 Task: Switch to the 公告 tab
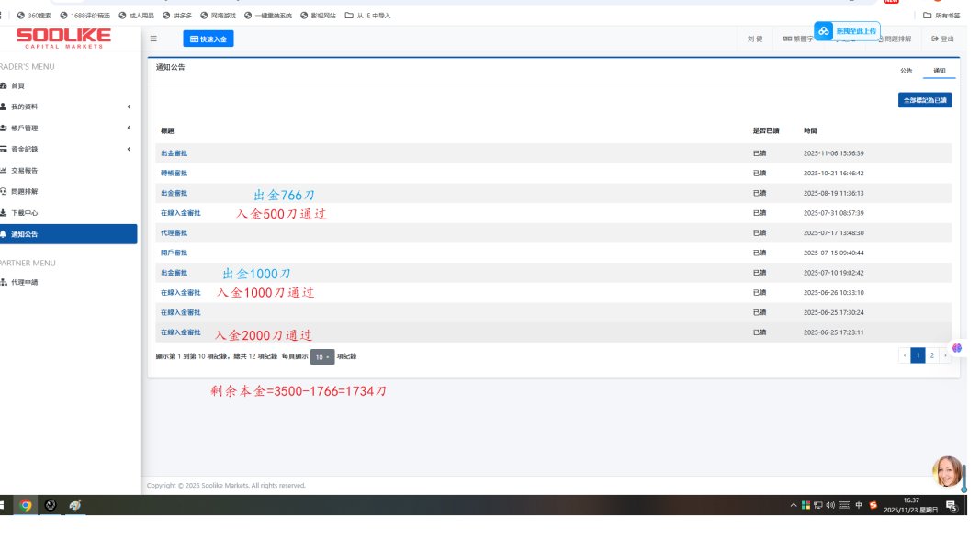907,71
